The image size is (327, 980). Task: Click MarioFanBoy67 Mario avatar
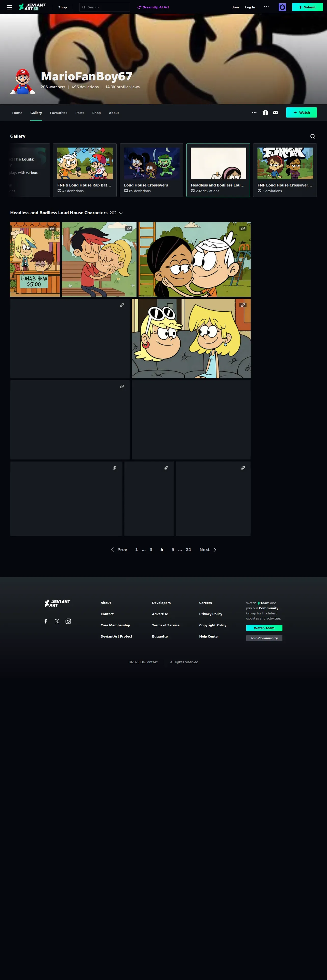(x=22, y=81)
